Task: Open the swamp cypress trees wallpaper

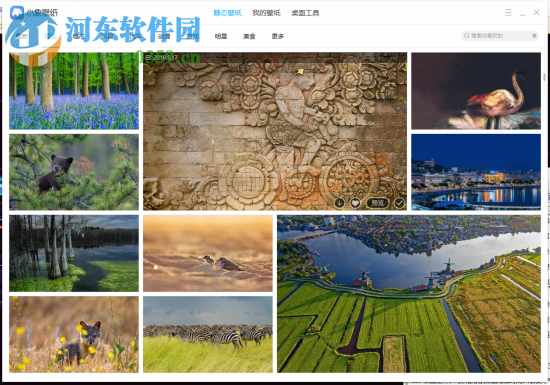Action: pyautogui.click(x=74, y=253)
